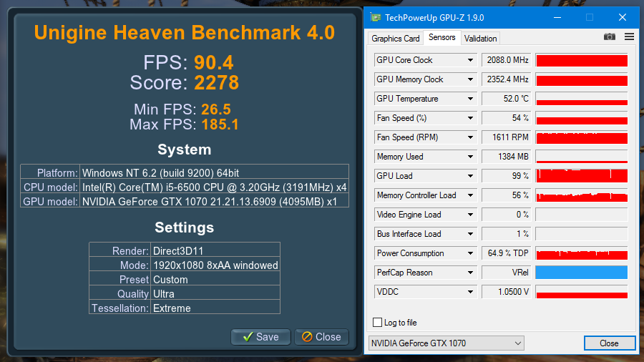Open the NVIDIA GeForce GTX 1070 device selector
The height and width of the screenshot is (362, 644).
pyautogui.click(x=446, y=343)
